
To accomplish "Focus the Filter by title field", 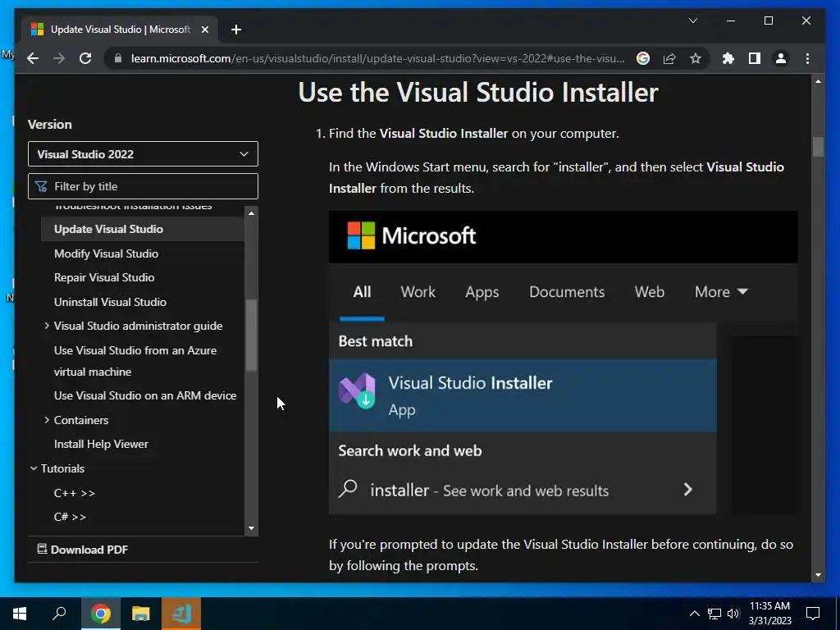I will 143,186.
